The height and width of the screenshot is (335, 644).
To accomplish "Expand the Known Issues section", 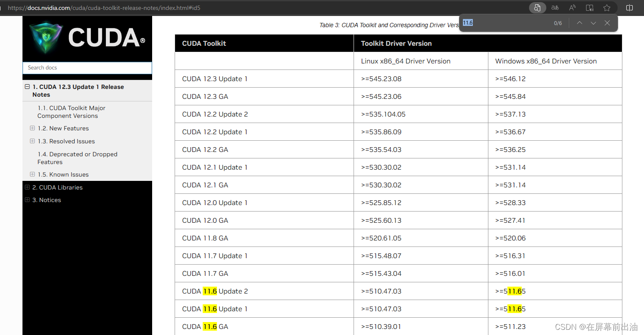I will pyautogui.click(x=32, y=174).
